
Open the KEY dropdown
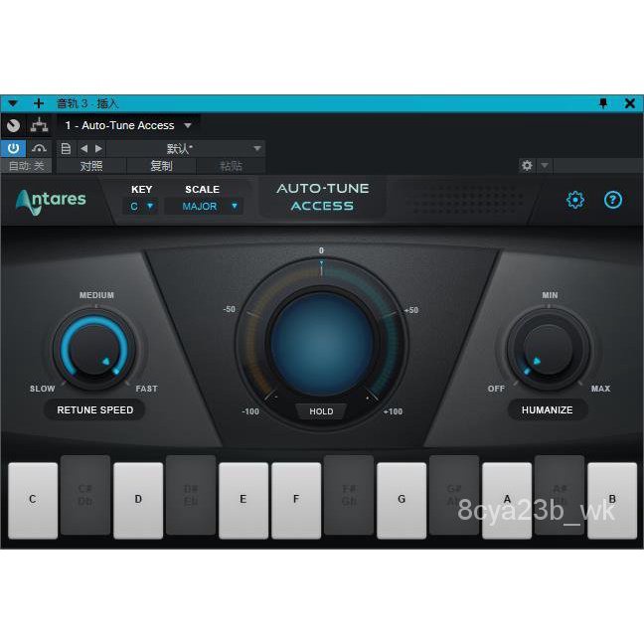pyautogui.click(x=141, y=206)
